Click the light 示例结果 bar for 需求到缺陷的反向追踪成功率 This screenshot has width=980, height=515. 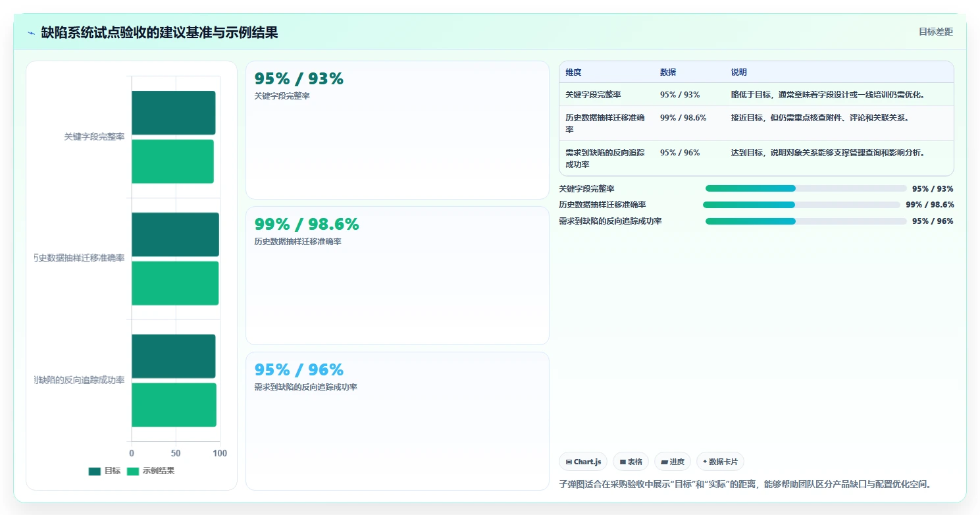click(x=174, y=405)
